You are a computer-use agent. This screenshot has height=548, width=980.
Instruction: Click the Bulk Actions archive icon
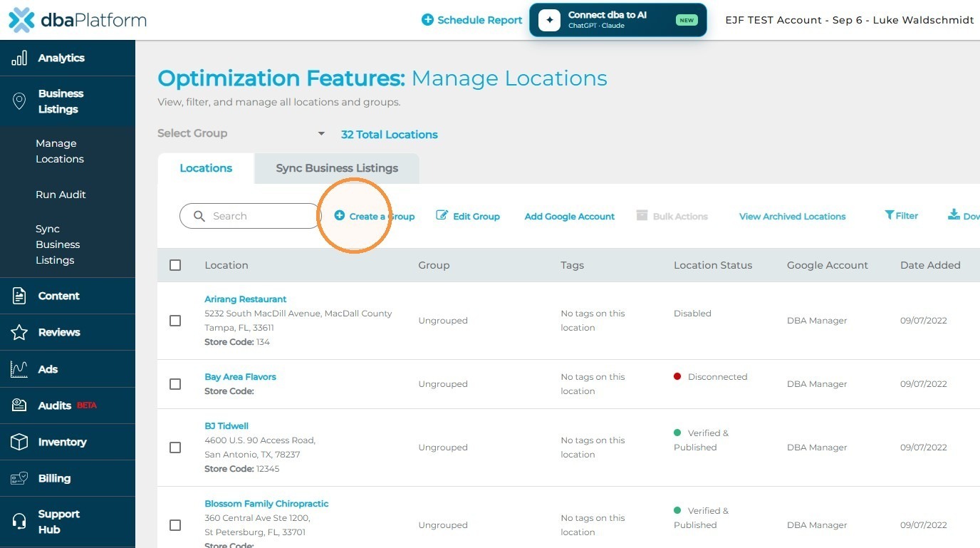tap(642, 215)
